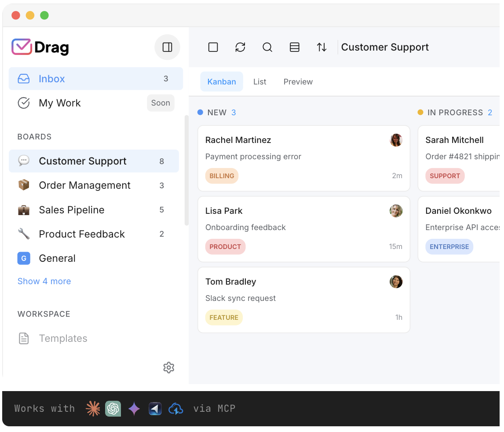This screenshot has width=504, height=432.
Task: Click the NEW column header
Action: [217, 113]
